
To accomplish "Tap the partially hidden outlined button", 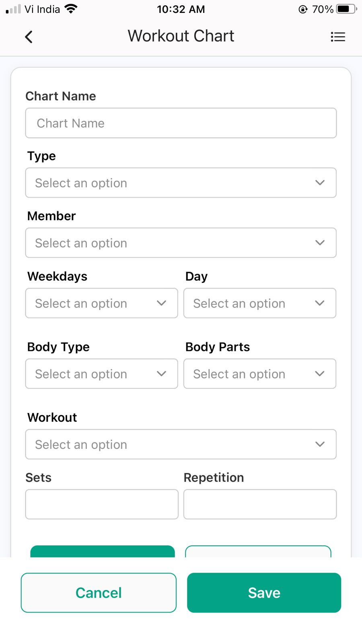I will [x=258, y=552].
